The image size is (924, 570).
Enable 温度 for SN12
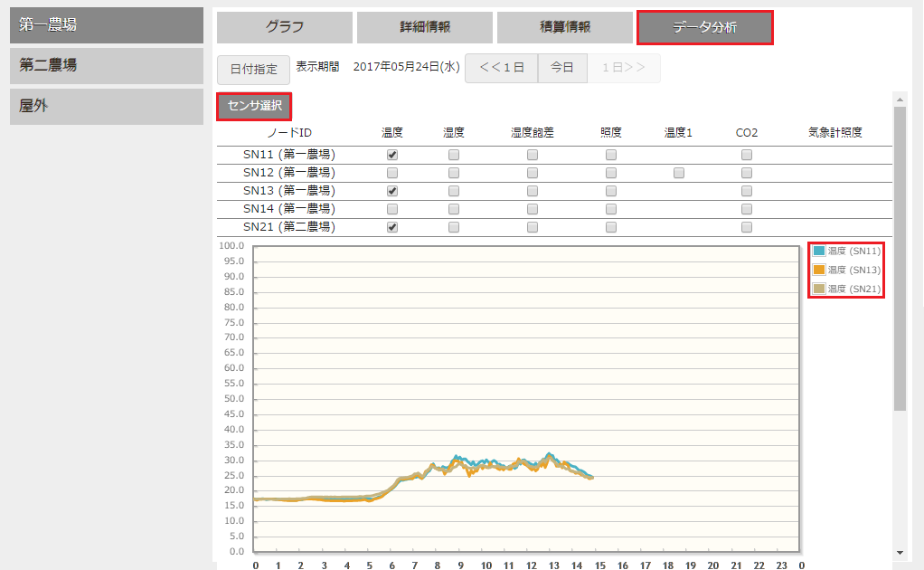(392, 173)
